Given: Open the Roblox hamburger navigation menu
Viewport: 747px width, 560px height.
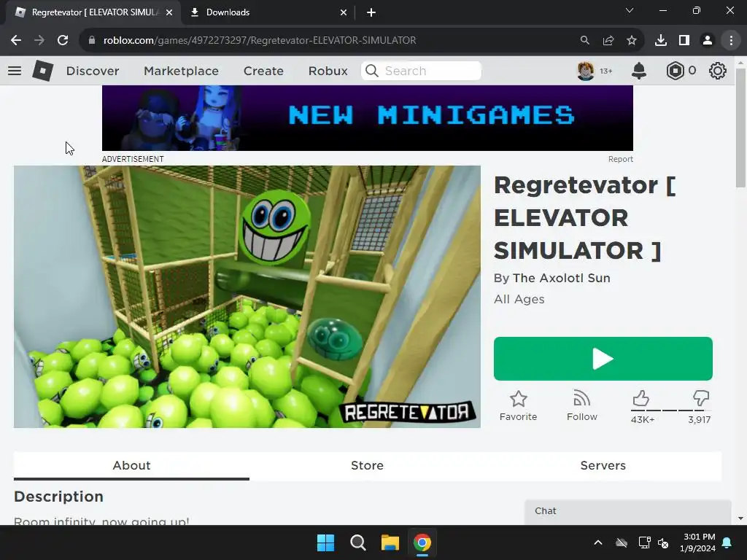Looking at the screenshot, I should [x=15, y=71].
